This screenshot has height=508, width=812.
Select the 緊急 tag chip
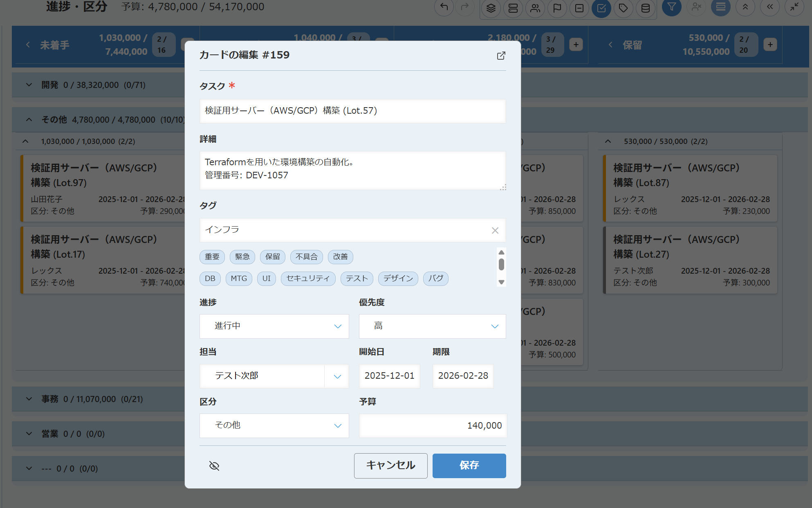(242, 257)
